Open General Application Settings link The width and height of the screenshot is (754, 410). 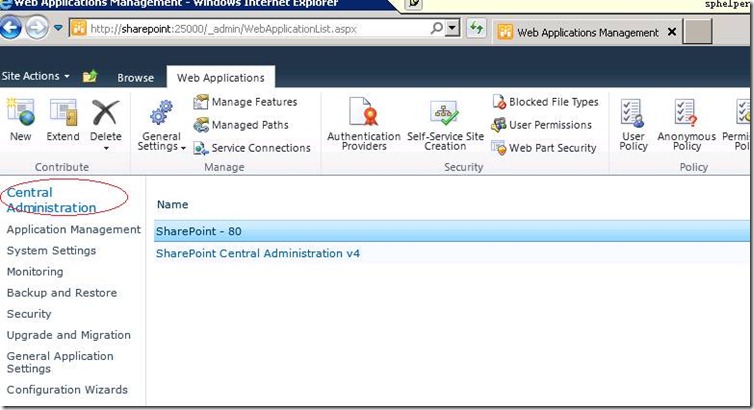[60, 362]
